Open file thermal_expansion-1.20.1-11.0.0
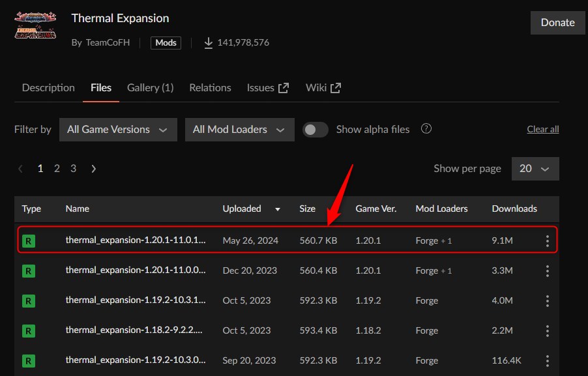 tap(136, 270)
